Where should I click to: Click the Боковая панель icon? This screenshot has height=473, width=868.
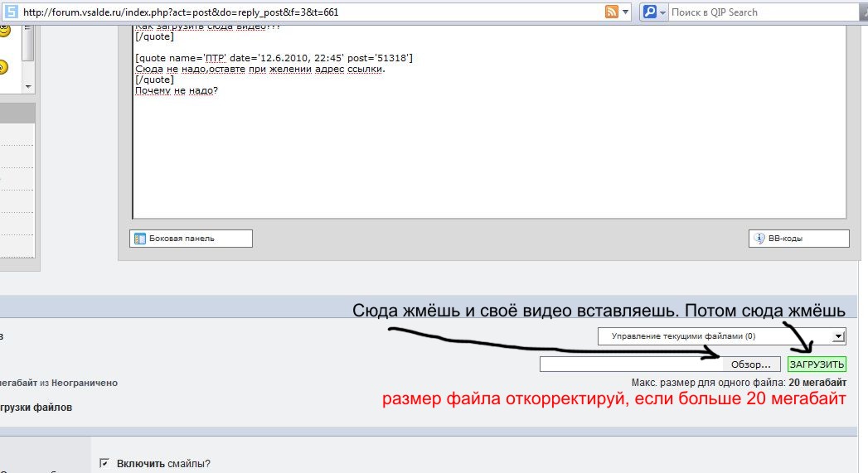[x=138, y=239]
